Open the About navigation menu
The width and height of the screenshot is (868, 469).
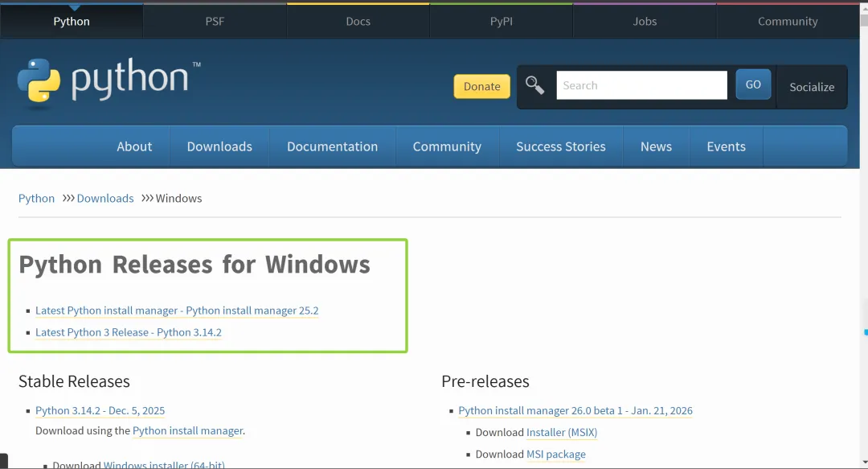pos(134,146)
